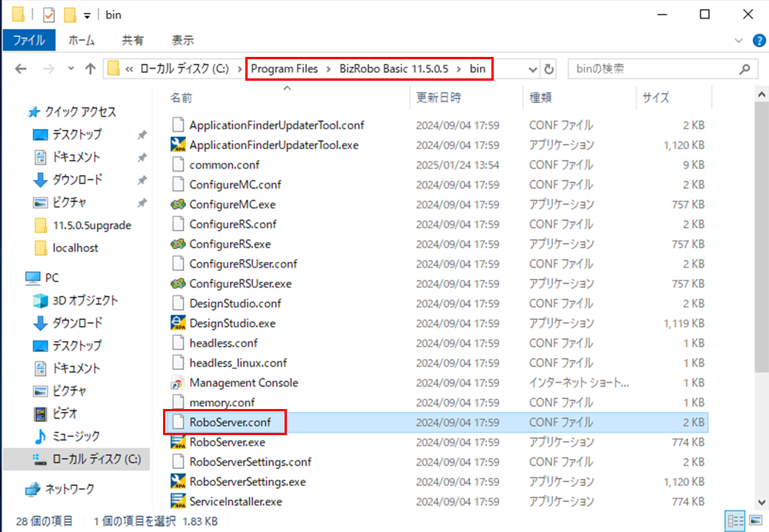Click the ServiceInstaller.exe application icon
Viewport: 769px width, 532px height.
click(x=178, y=501)
